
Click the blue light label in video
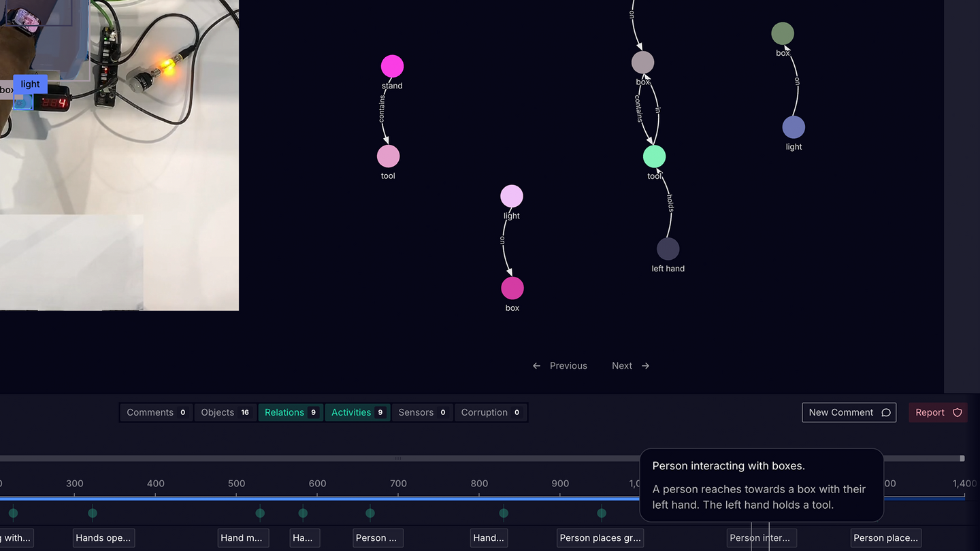(30, 84)
